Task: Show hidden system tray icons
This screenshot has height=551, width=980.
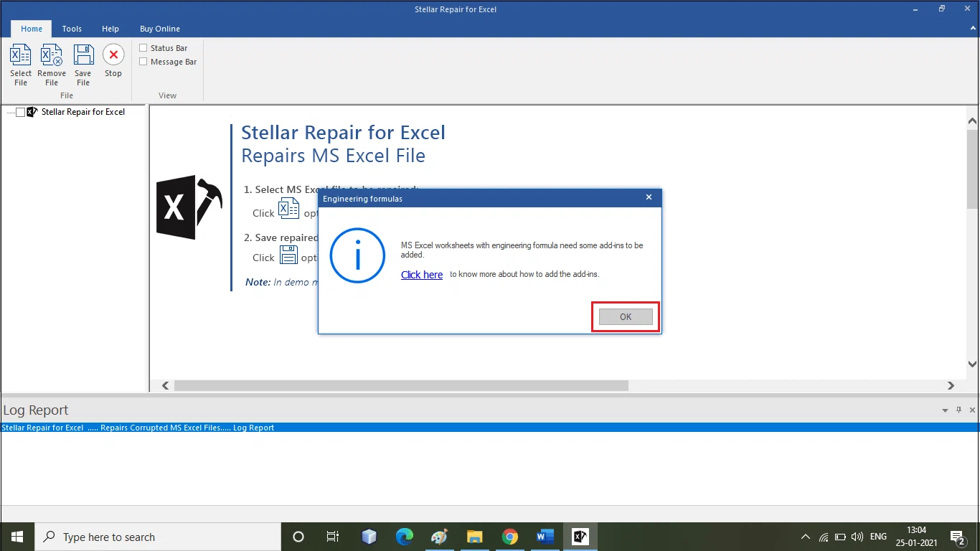Action: [x=805, y=537]
